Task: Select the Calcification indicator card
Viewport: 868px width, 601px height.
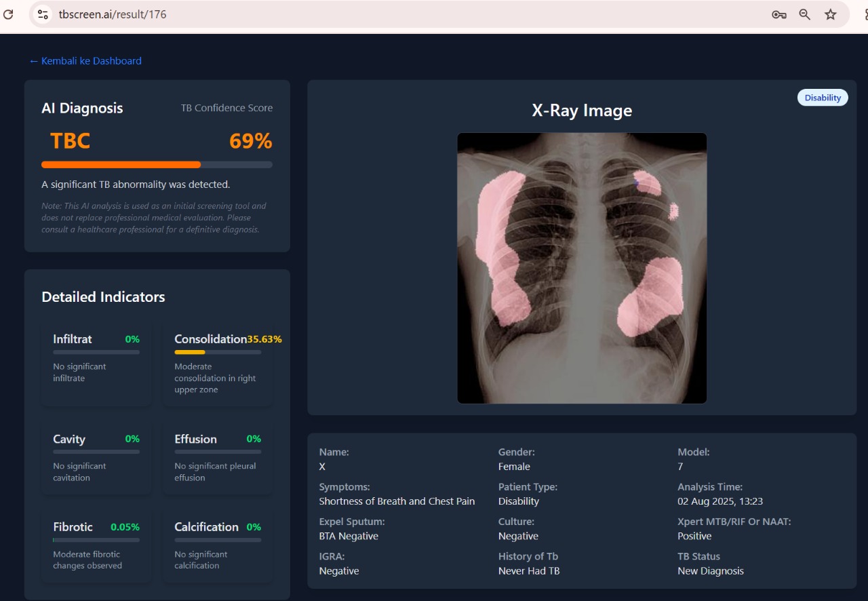Action: point(218,546)
